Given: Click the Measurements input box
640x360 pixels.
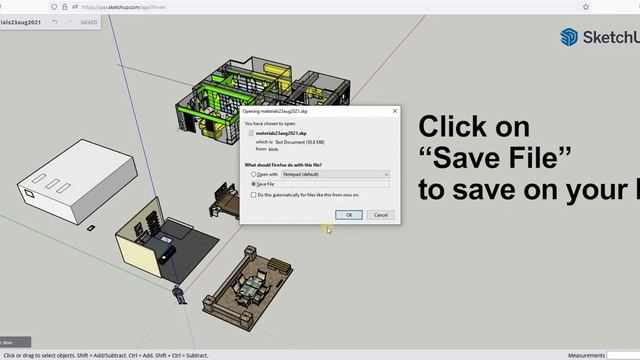Looking at the screenshot, I should tap(624, 356).
